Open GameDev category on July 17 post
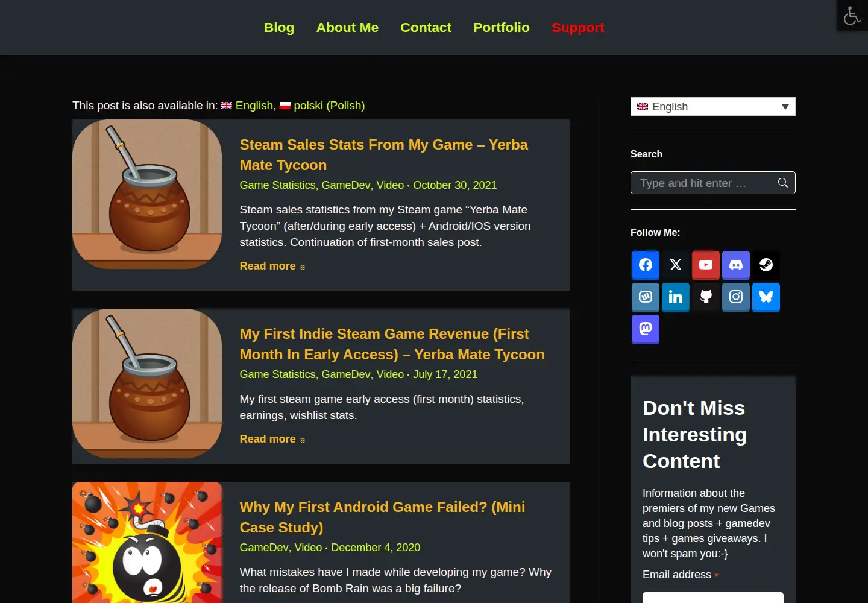 coord(346,374)
